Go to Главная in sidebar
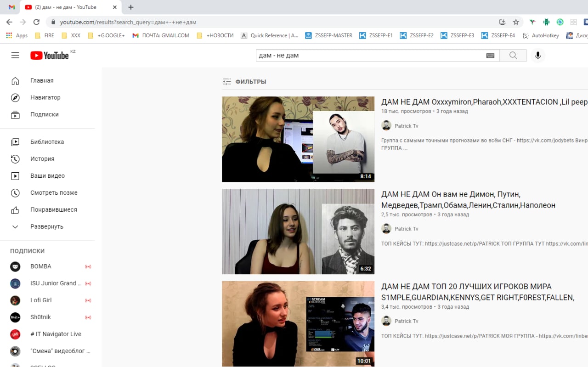The width and height of the screenshot is (588, 367). click(47, 80)
